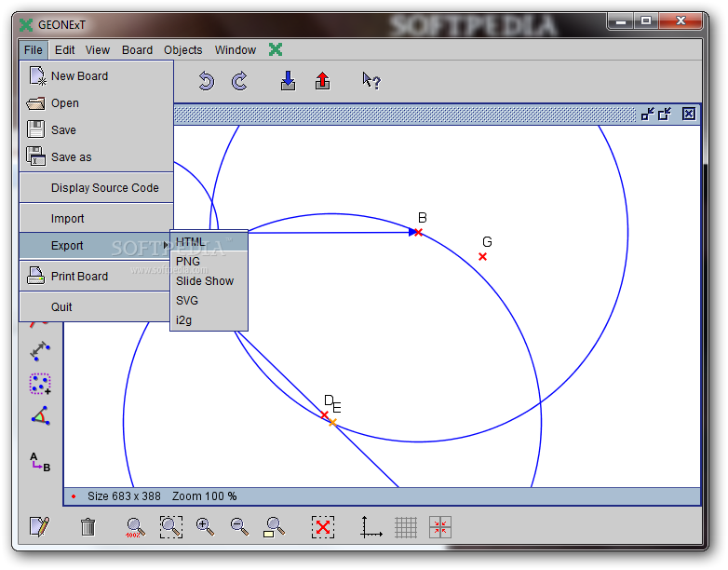Screen dimensions: 728x570
Task: Close the File menu via File
Action: click(x=34, y=49)
